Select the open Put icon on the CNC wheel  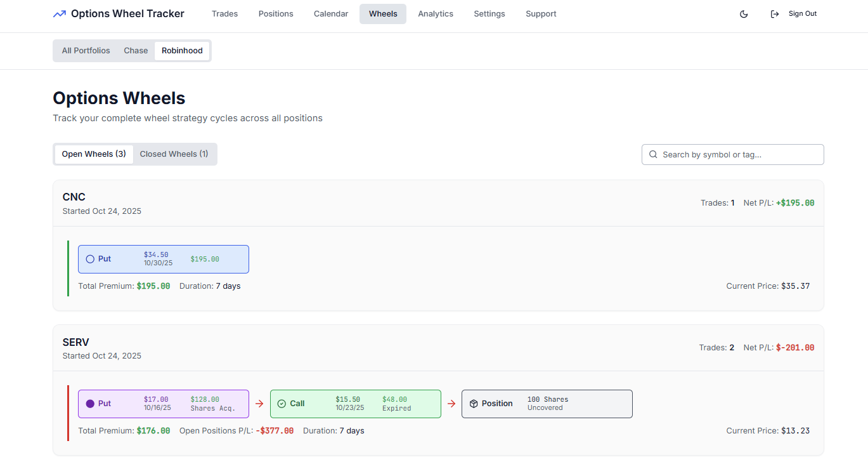click(x=89, y=258)
